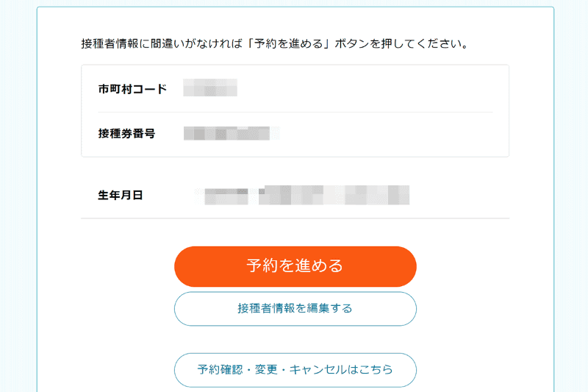The width and height of the screenshot is (588, 392).
Task: Click the 市町村コード label
Action: pos(132,90)
